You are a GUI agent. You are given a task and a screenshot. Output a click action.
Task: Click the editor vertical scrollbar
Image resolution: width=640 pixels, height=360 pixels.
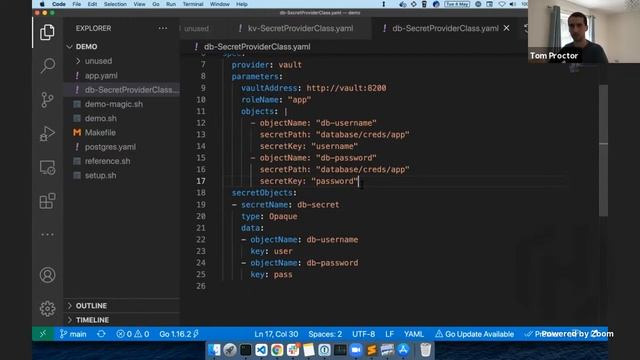click(603, 151)
